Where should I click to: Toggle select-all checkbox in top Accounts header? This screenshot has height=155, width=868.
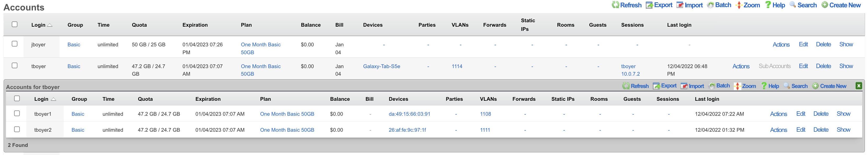click(x=14, y=24)
